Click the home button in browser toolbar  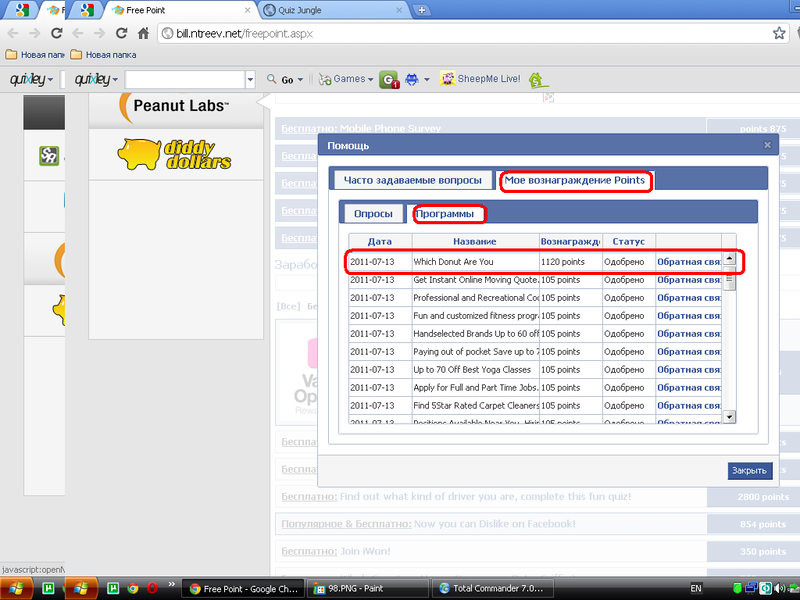click(x=143, y=33)
